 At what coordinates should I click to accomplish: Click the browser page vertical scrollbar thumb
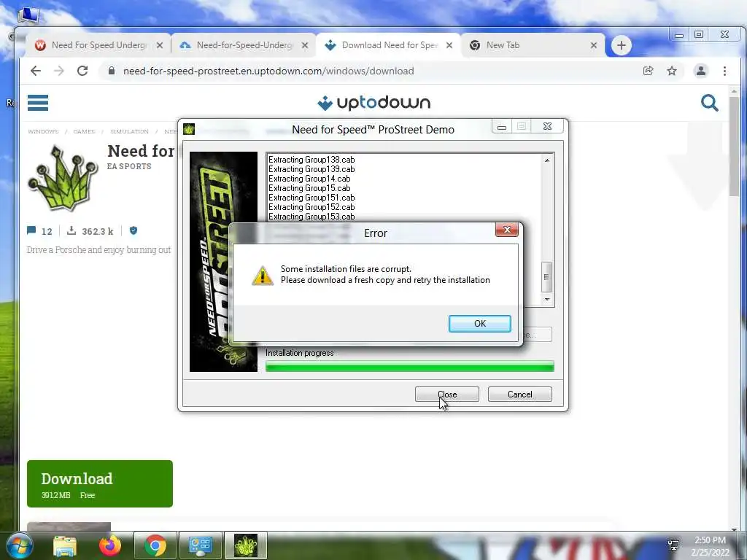734,145
